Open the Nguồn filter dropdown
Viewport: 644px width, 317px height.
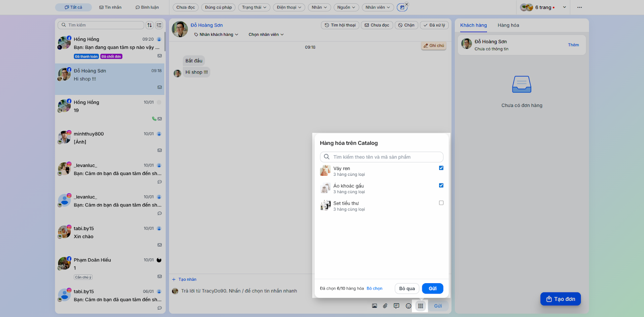click(346, 7)
